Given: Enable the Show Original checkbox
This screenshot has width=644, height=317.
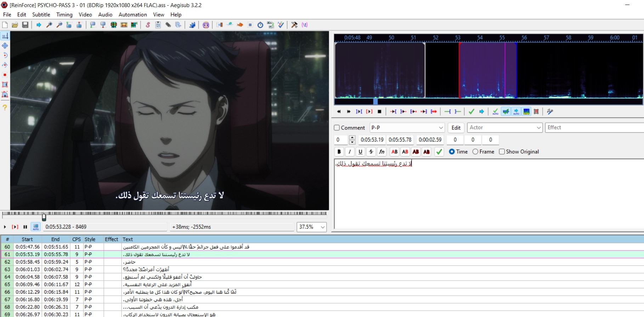Looking at the screenshot, I should coord(502,152).
